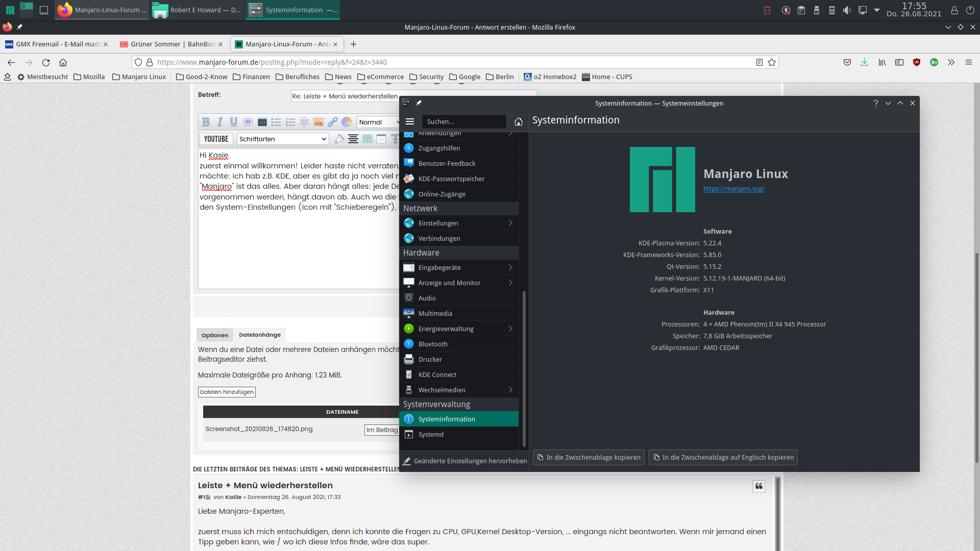Open trash icon in system tray
The height and width of the screenshot is (551, 980).
(x=767, y=10)
